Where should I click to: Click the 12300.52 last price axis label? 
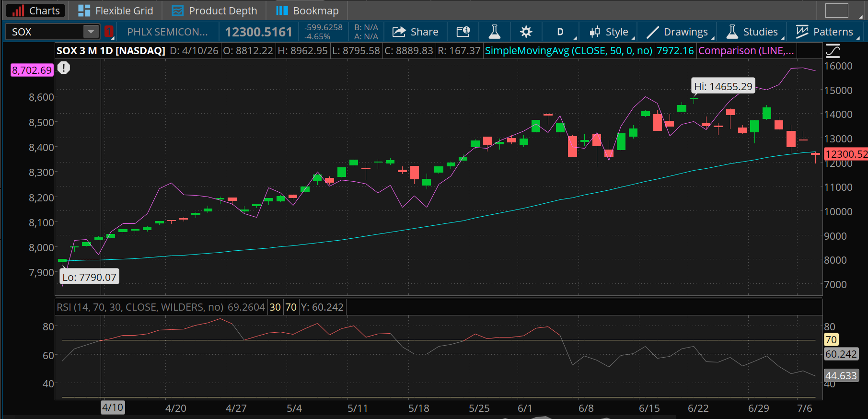pyautogui.click(x=846, y=154)
